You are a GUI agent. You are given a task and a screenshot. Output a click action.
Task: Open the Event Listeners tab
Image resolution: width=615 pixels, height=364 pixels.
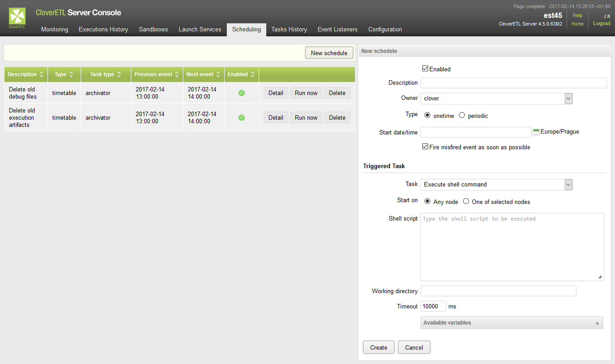338,30
